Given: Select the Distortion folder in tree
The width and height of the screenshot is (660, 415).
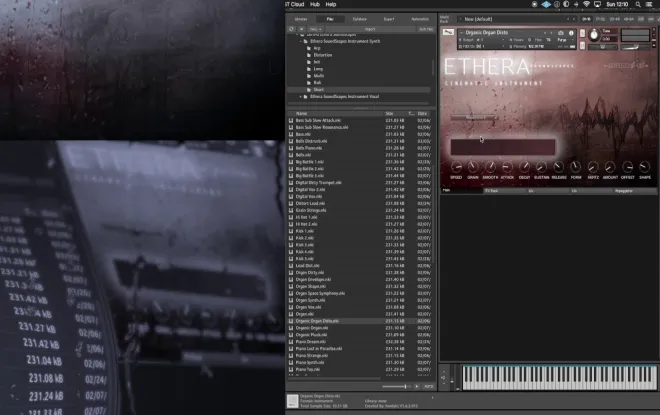Looking at the screenshot, I should click(x=323, y=55).
